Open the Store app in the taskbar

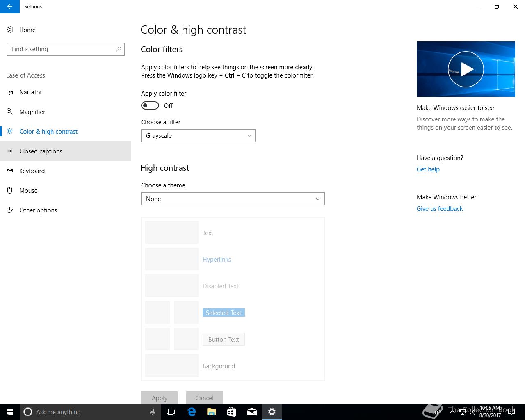(232, 412)
